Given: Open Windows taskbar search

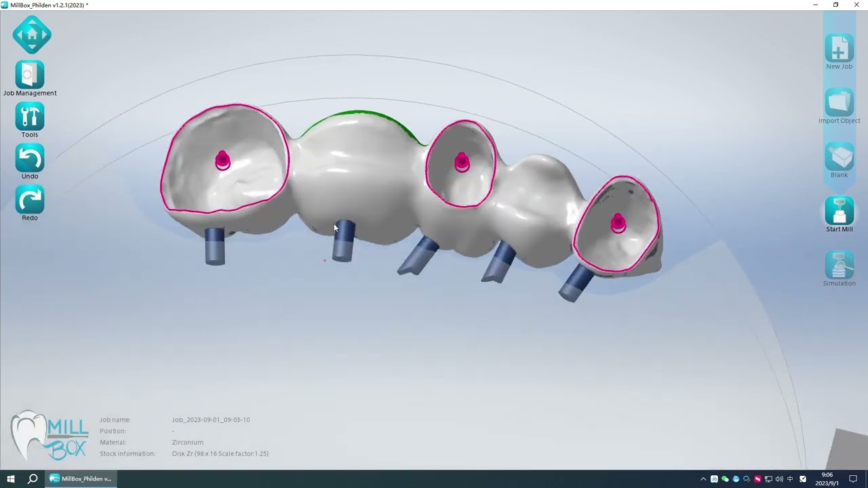Looking at the screenshot, I should 33,479.
